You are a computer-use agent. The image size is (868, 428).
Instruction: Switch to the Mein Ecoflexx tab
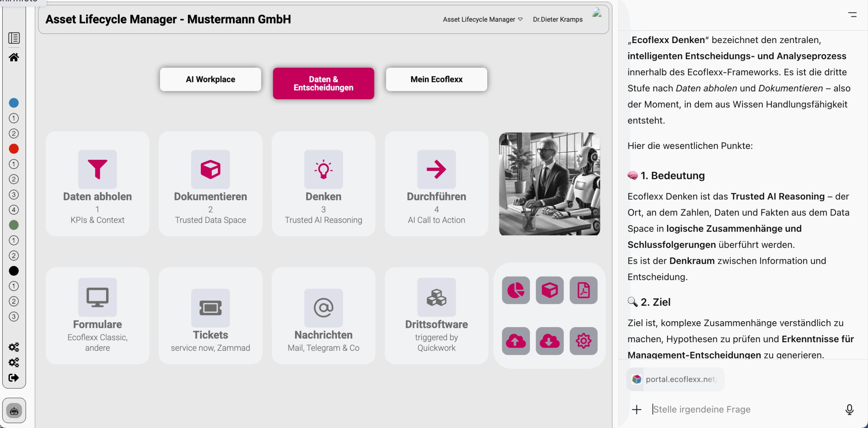[x=436, y=79]
